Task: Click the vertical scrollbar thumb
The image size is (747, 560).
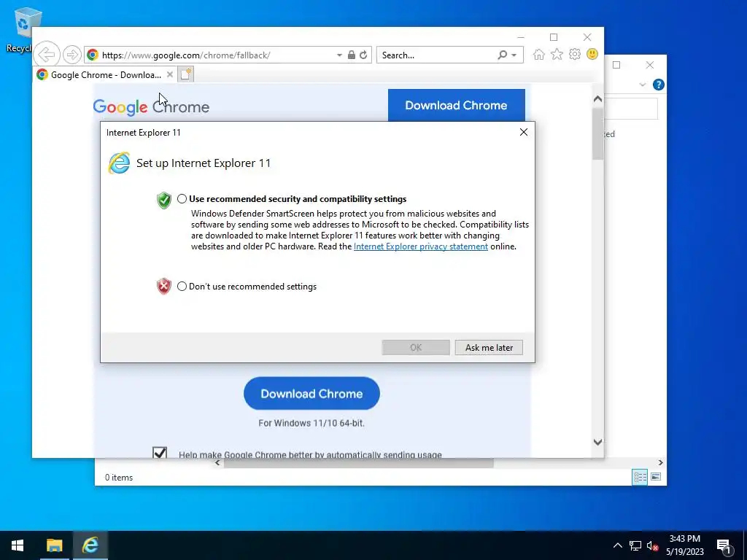Action: coord(598,134)
